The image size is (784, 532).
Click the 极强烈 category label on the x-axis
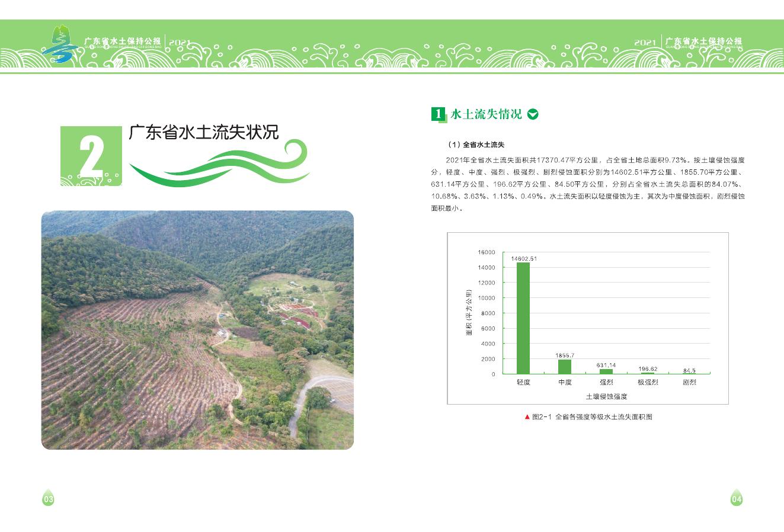[x=648, y=383]
